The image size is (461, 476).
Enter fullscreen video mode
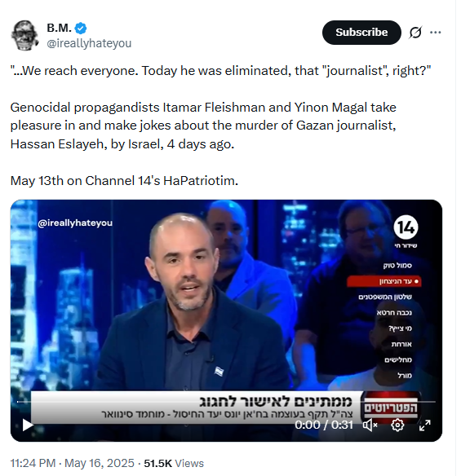point(424,425)
